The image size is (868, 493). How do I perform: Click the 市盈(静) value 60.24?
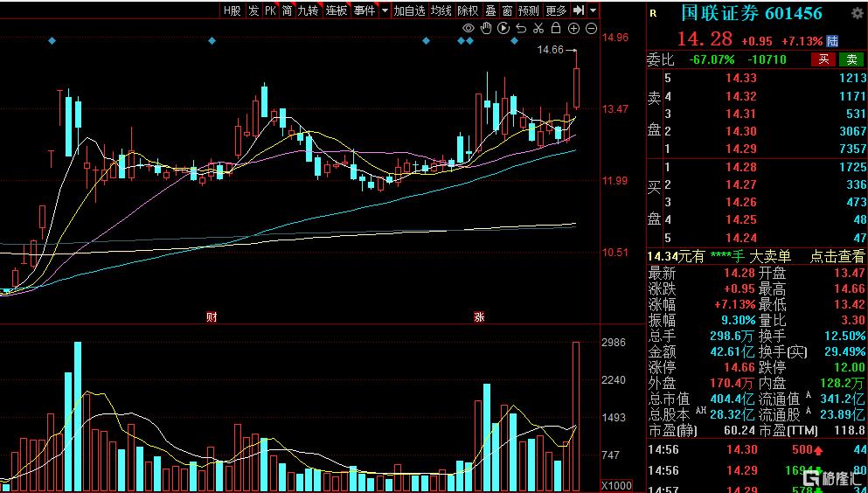pos(740,430)
